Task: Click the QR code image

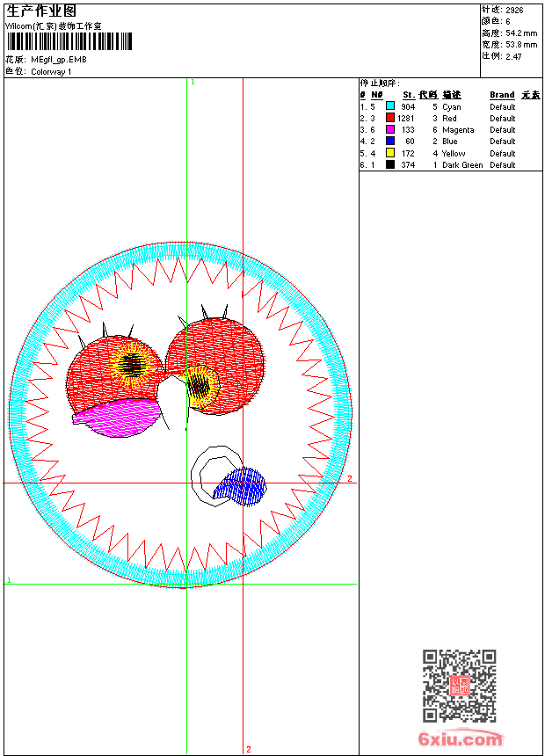Action: 459,687
